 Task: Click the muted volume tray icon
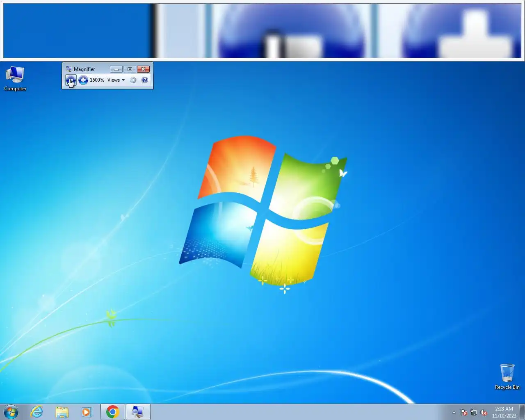click(484, 412)
